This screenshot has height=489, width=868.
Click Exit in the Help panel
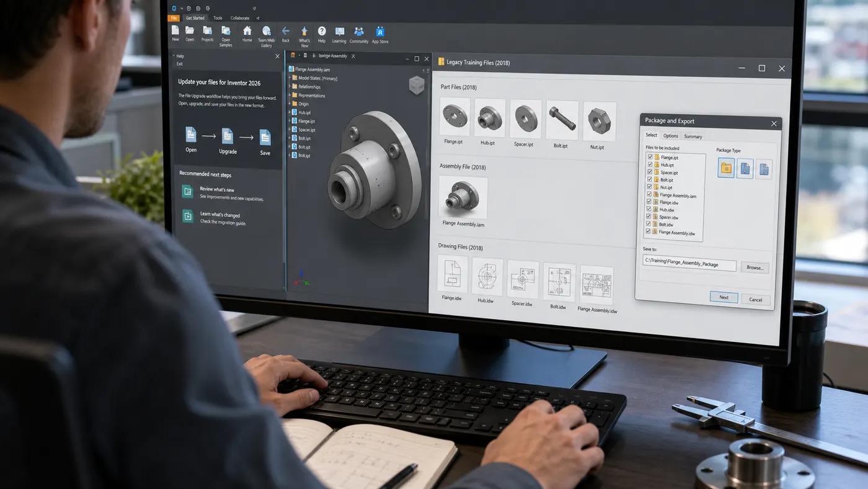click(180, 64)
